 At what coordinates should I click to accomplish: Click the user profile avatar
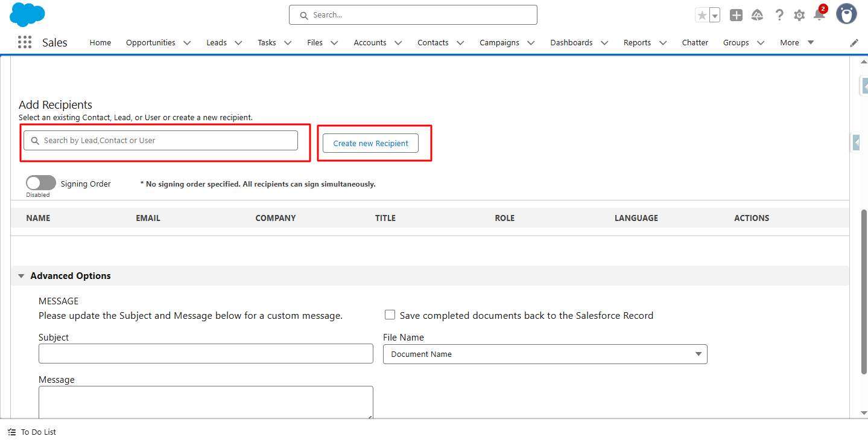pos(846,14)
